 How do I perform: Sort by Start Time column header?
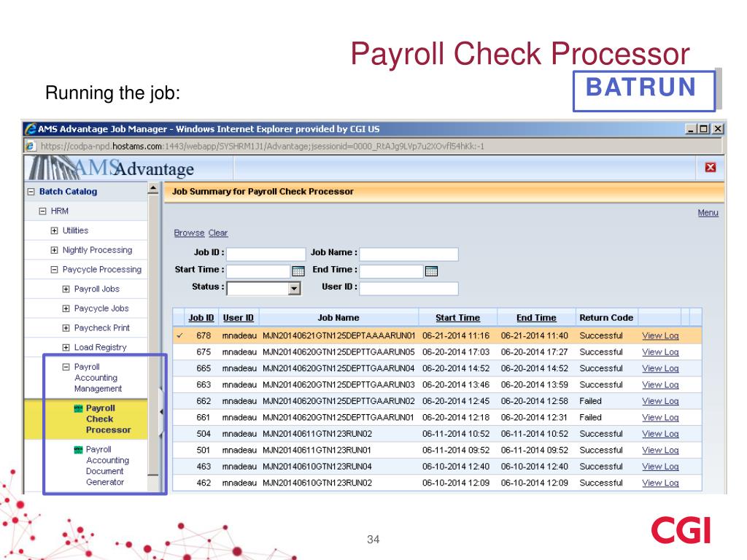click(458, 318)
